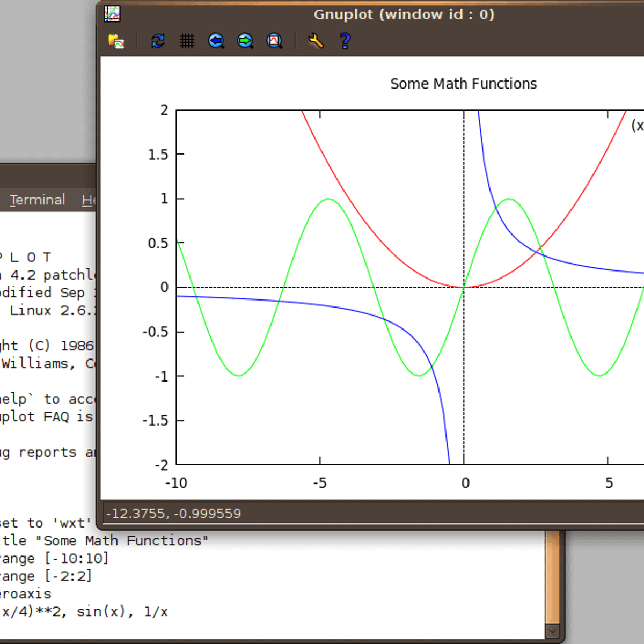
Task: Click the Gnuplot window title bar icon
Action: 112,14
